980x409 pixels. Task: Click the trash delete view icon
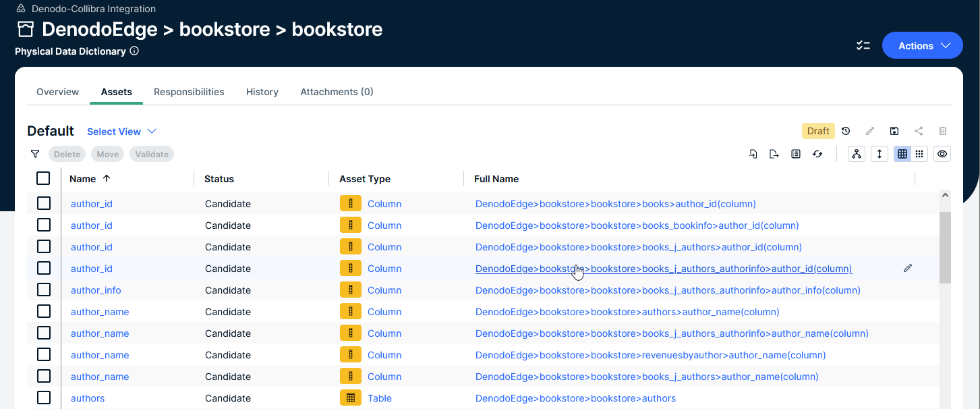tap(943, 131)
